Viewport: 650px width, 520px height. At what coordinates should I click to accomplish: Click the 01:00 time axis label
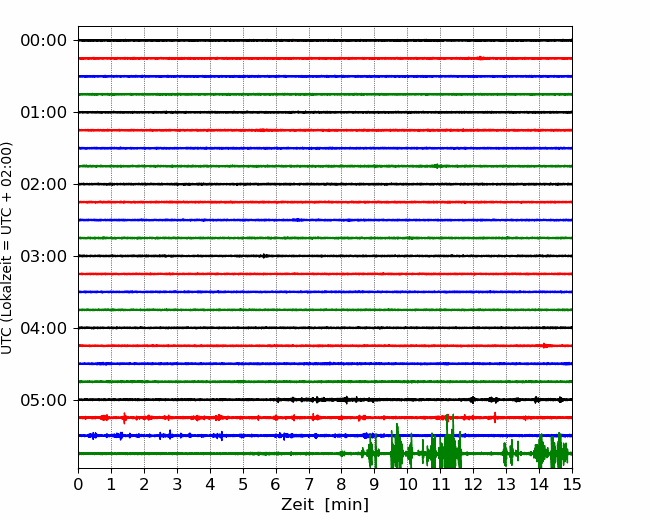[44, 113]
